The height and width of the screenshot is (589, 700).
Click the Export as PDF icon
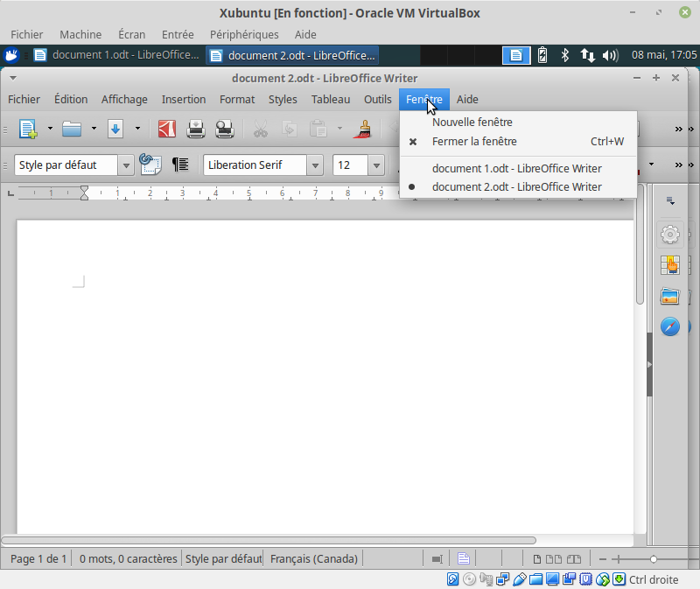(x=167, y=130)
